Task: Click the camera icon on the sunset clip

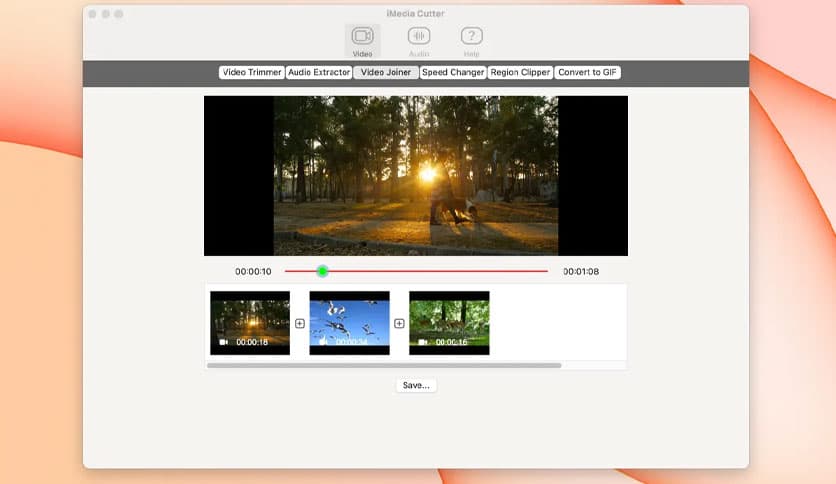Action: coord(224,342)
